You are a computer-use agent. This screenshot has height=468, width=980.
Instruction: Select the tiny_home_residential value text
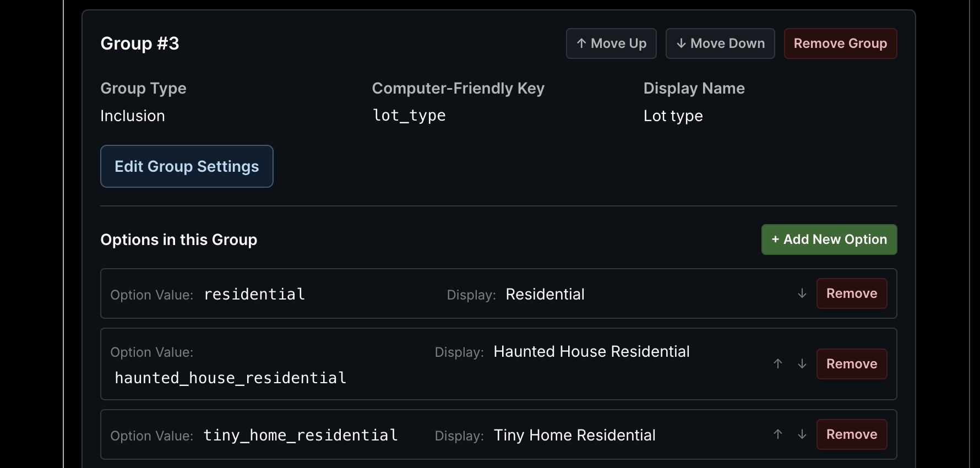pos(301,435)
